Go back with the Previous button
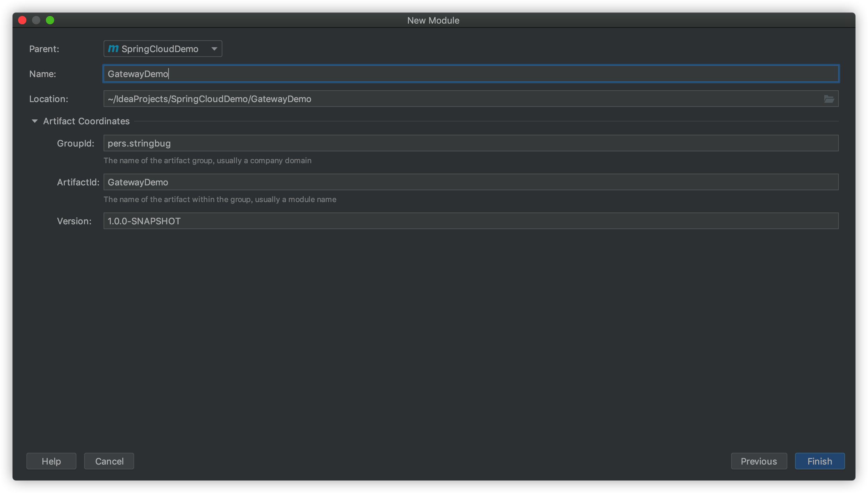 [759, 461]
